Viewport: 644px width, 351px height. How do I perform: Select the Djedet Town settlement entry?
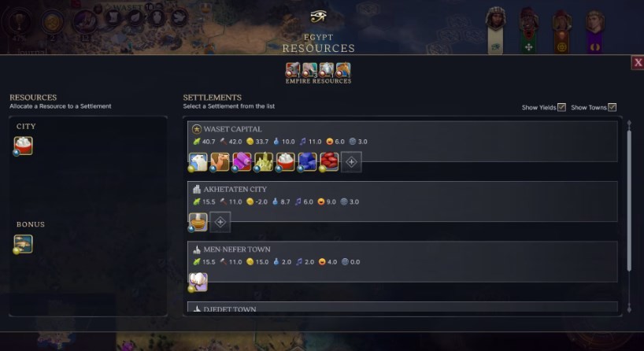(x=402, y=307)
